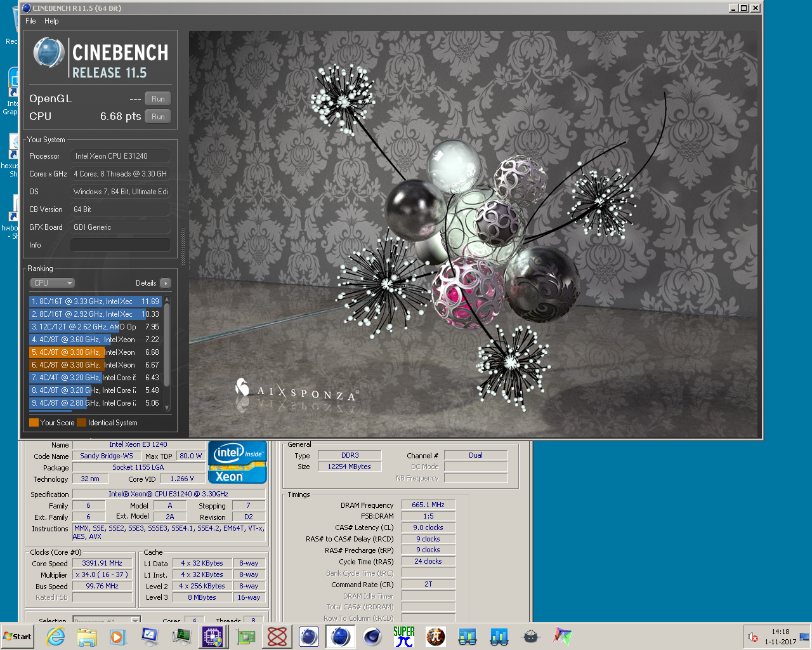This screenshot has height=650, width=812.
Task: Click the rendered scene preview image
Action: tap(473, 234)
